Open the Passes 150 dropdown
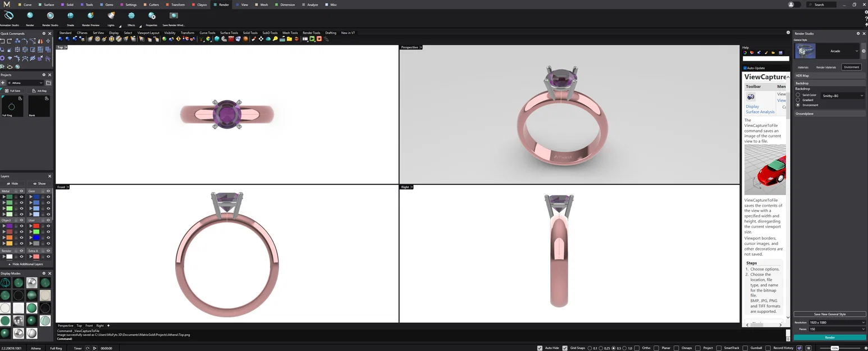 click(x=837, y=329)
